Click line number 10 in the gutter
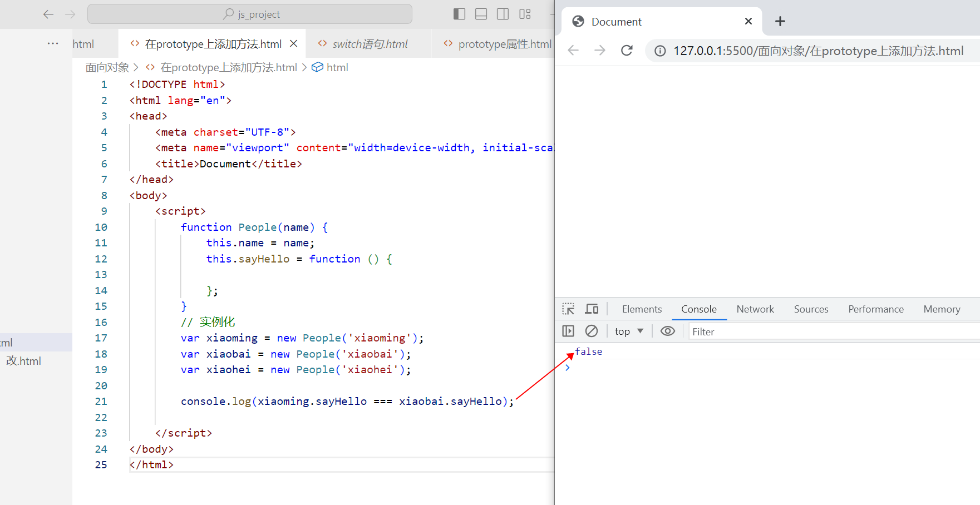The width and height of the screenshot is (980, 505). 101,227
